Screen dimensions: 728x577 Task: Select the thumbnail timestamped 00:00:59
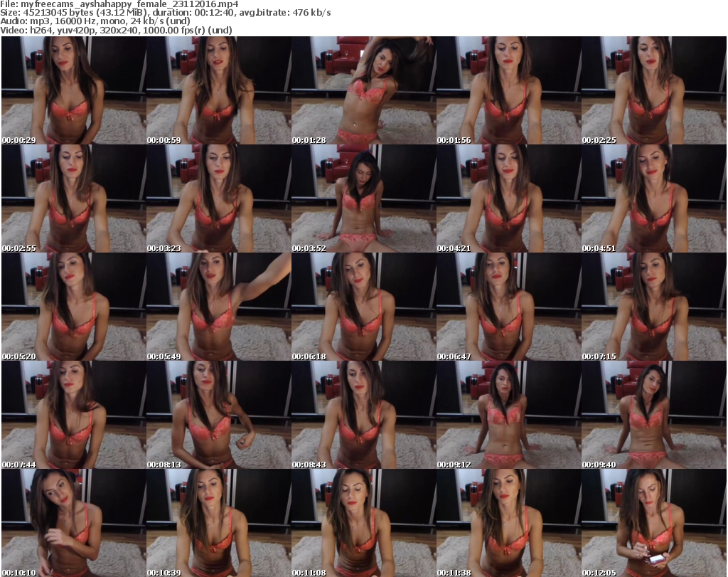coord(219,90)
